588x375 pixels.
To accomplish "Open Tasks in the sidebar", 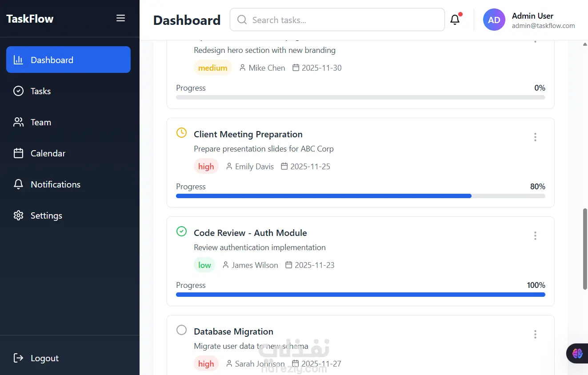I will [x=68, y=91].
